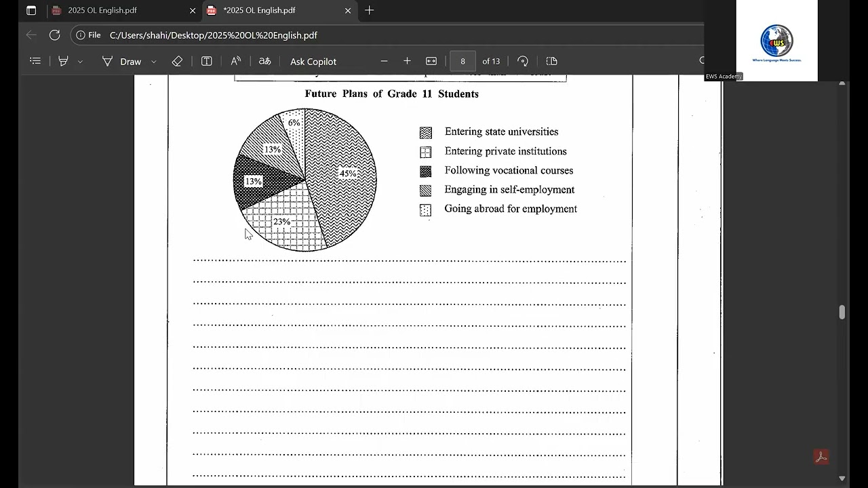Rotate the PDF page
868x488 pixels.
click(522, 61)
